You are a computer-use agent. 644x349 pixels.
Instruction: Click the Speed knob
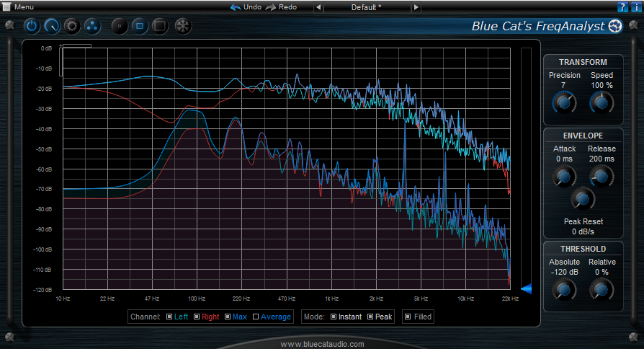pyautogui.click(x=601, y=103)
